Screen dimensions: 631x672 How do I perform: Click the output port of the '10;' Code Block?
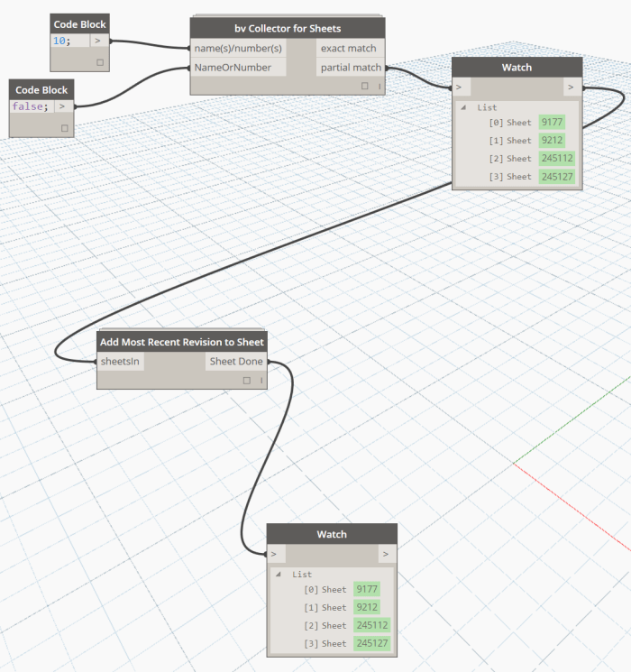(x=99, y=41)
